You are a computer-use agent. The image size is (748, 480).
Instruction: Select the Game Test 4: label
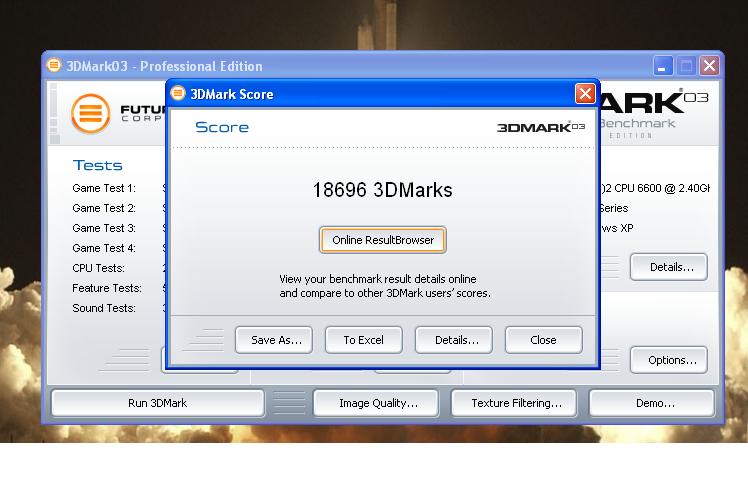[x=104, y=248]
